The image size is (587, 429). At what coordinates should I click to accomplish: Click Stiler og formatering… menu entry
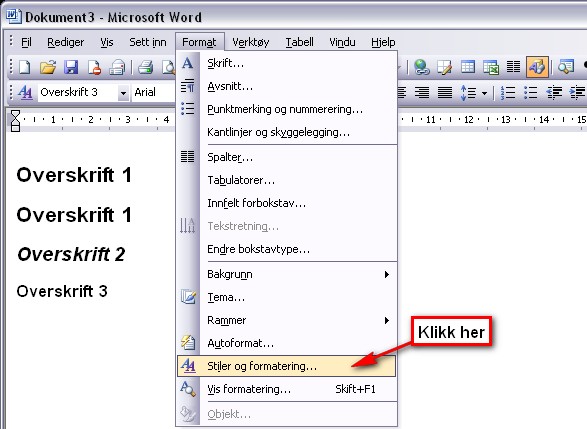[286, 366]
